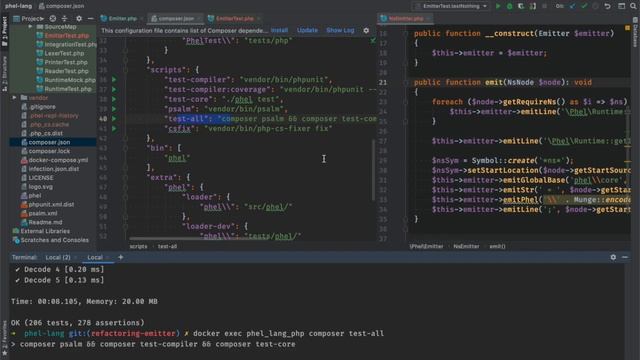Open Project panel settings gear
The image size is (640, 360).
(79, 18)
